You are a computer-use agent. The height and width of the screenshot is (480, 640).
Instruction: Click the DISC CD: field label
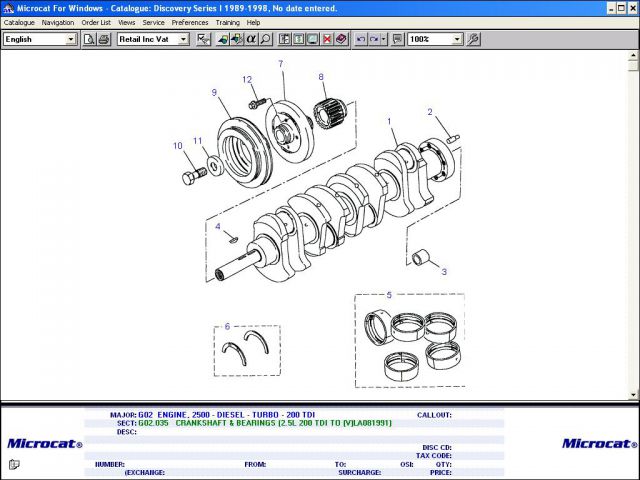pyautogui.click(x=437, y=448)
